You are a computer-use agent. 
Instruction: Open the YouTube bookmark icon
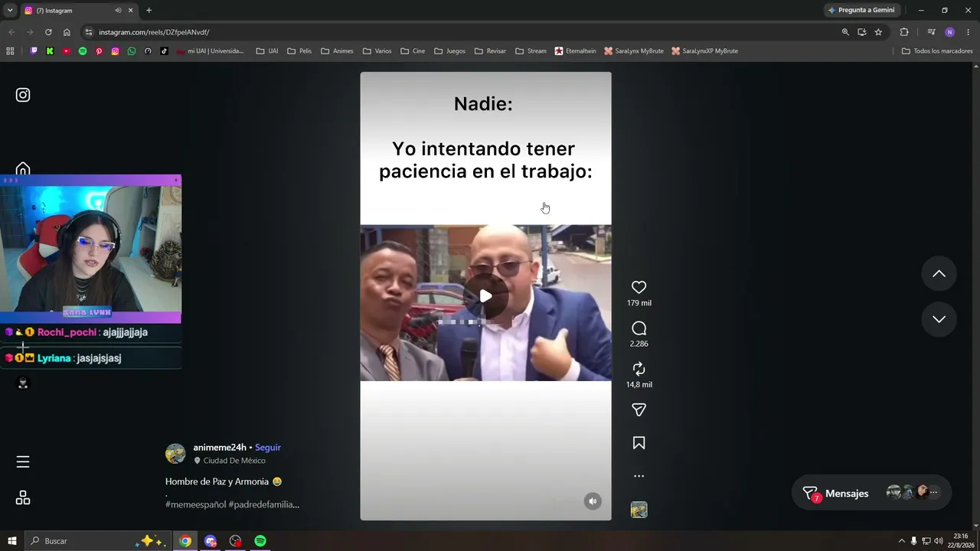[x=67, y=51]
